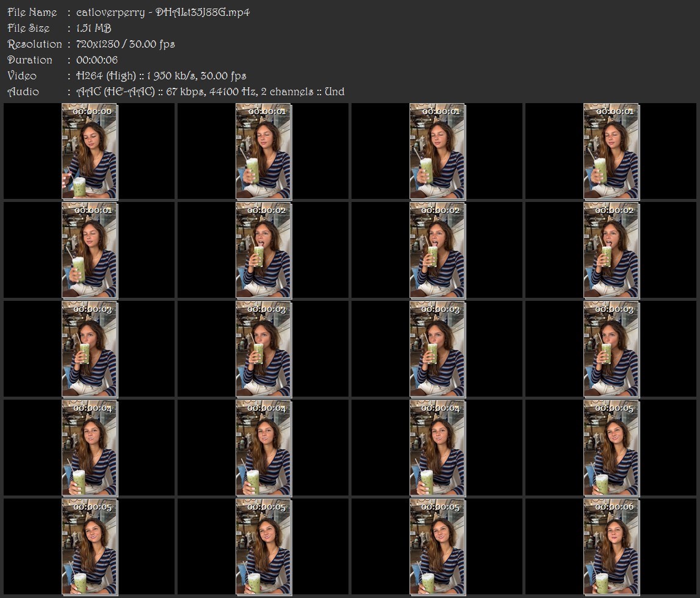The height and width of the screenshot is (598, 700).
Task: Choose the first thumbnail stamped 00:00:05
Action: pos(611,448)
